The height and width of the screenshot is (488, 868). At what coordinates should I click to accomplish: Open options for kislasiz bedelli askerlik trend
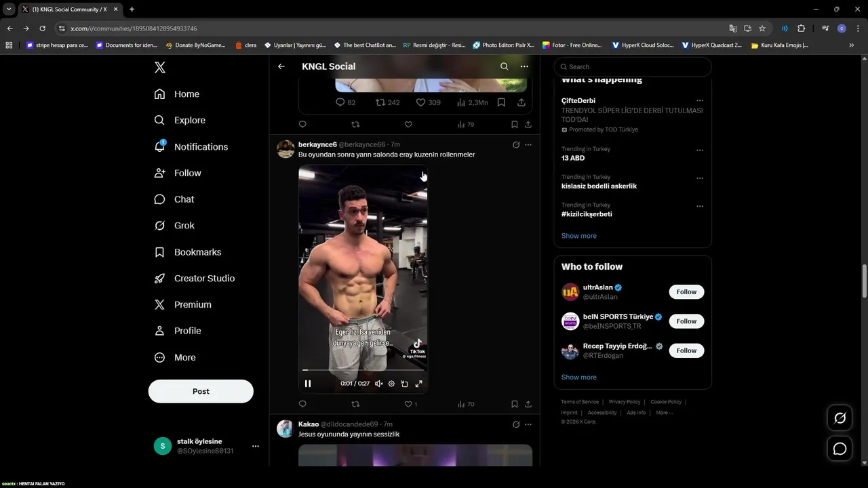pos(700,178)
